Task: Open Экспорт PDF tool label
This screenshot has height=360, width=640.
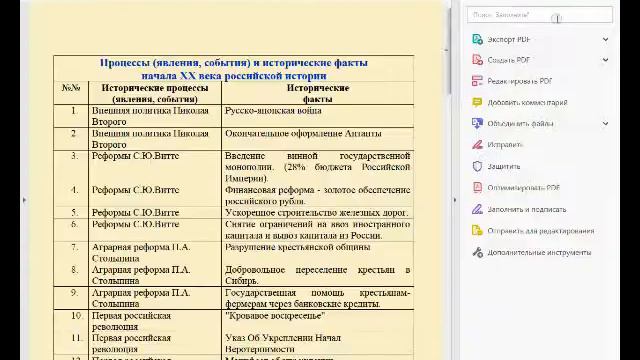Action: click(509, 39)
